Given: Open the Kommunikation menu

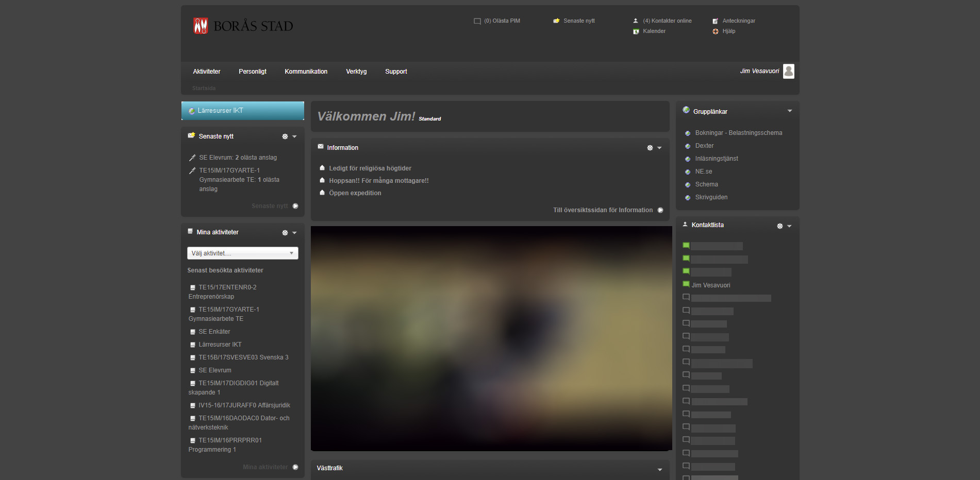Looking at the screenshot, I should pos(306,72).
